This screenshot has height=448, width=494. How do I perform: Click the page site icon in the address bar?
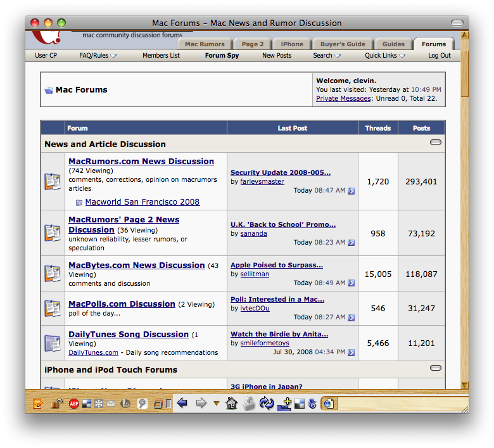click(x=329, y=404)
